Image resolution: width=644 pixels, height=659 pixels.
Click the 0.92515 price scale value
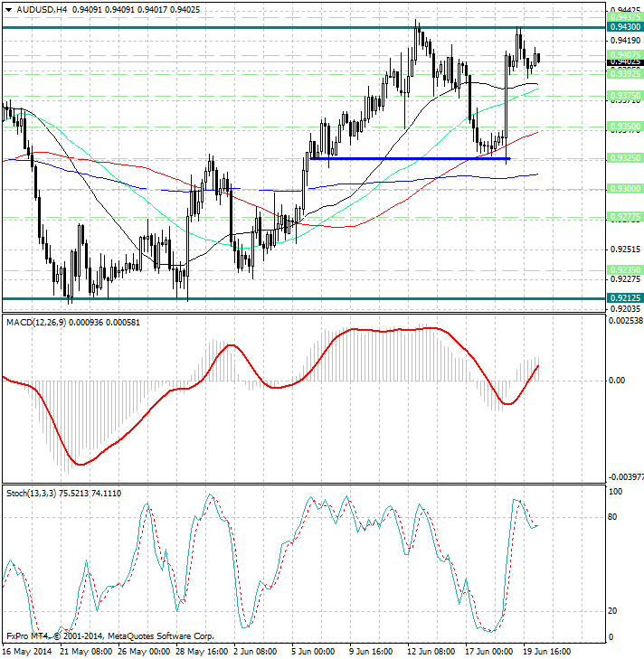click(625, 249)
